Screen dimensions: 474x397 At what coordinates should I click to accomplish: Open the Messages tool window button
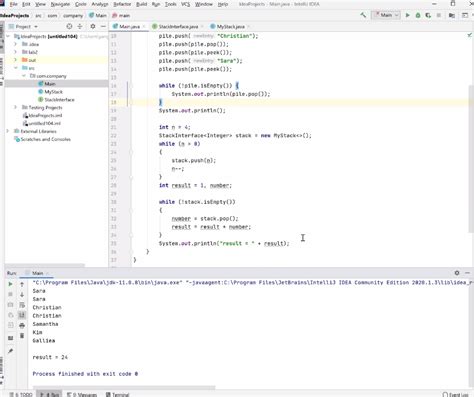pos(82,394)
